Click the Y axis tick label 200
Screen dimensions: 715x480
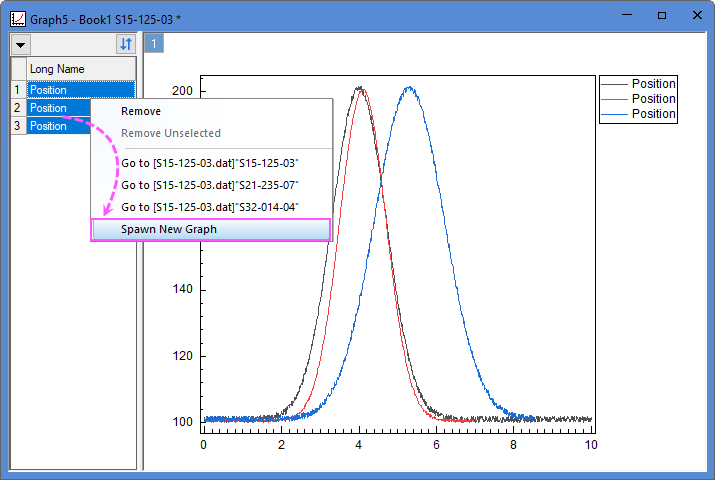182,91
